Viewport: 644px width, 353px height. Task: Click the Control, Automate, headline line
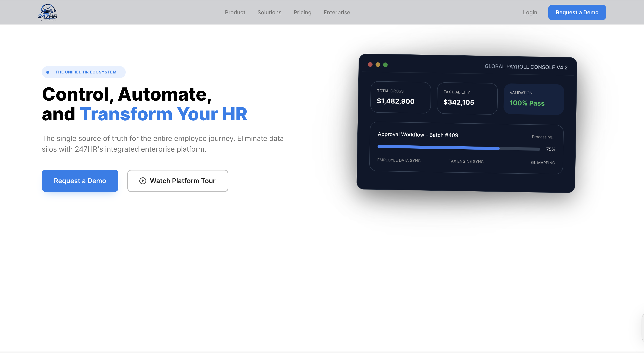pyautogui.click(x=127, y=95)
